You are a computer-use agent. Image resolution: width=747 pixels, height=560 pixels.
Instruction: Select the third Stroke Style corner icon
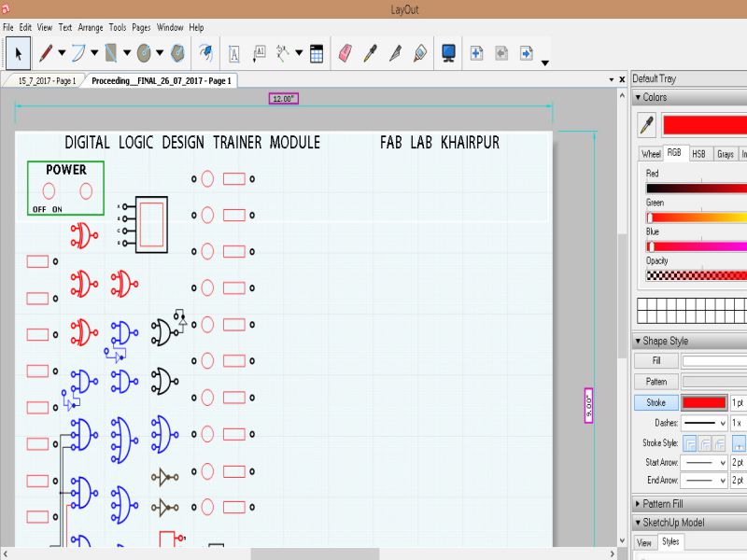tap(719, 443)
